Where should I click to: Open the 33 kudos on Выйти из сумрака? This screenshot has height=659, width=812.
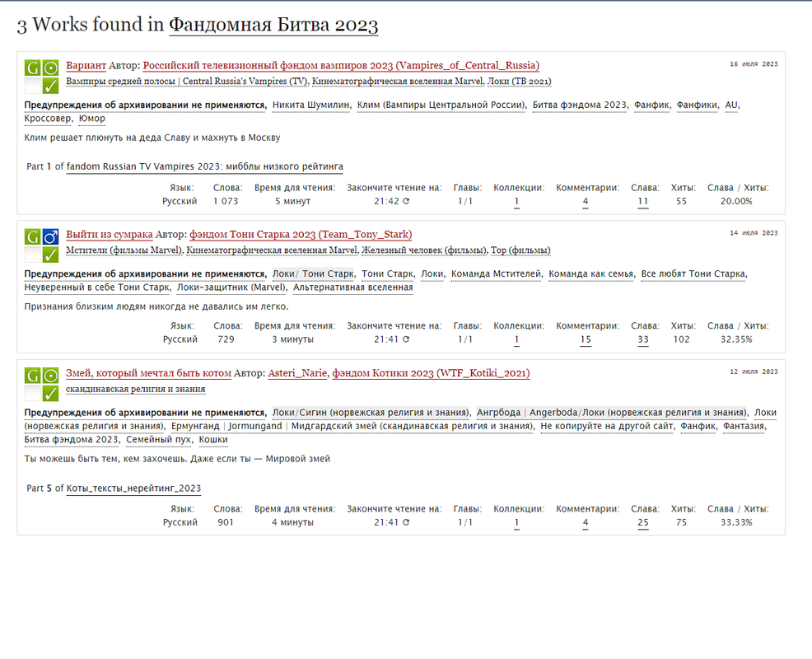coord(642,339)
